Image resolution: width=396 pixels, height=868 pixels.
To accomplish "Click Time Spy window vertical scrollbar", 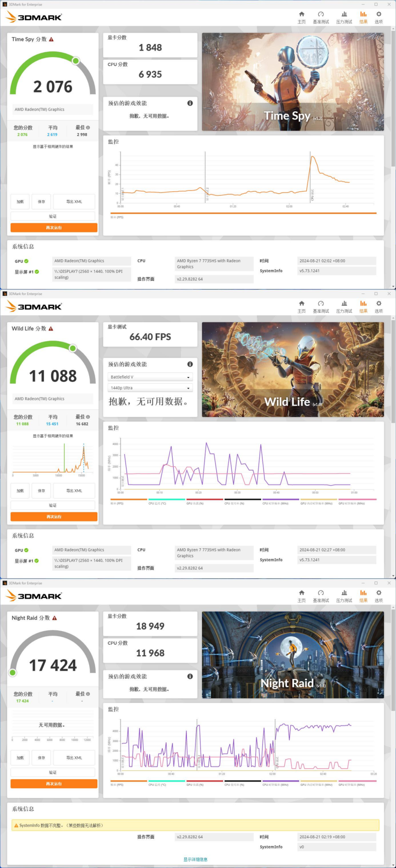I will click(393, 99).
